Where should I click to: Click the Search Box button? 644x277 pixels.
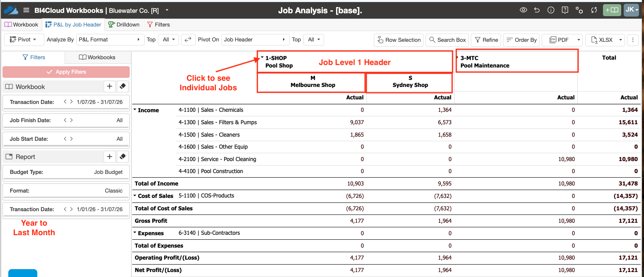pyautogui.click(x=447, y=40)
